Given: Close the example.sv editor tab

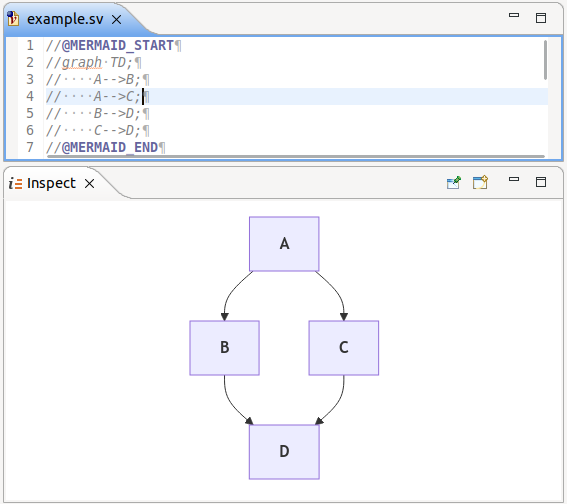Looking at the screenshot, I should [116, 20].
